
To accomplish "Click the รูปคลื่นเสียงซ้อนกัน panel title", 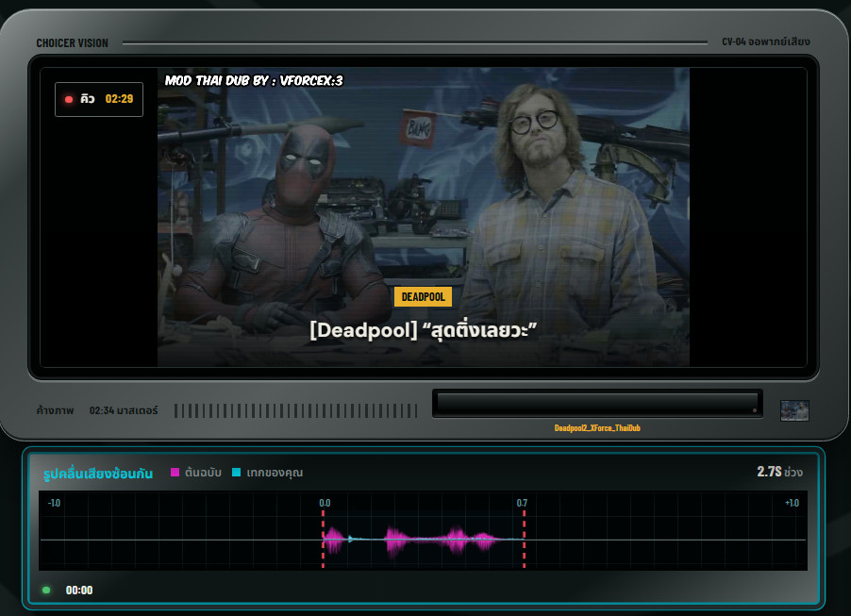I will click(x=98, y=474).
